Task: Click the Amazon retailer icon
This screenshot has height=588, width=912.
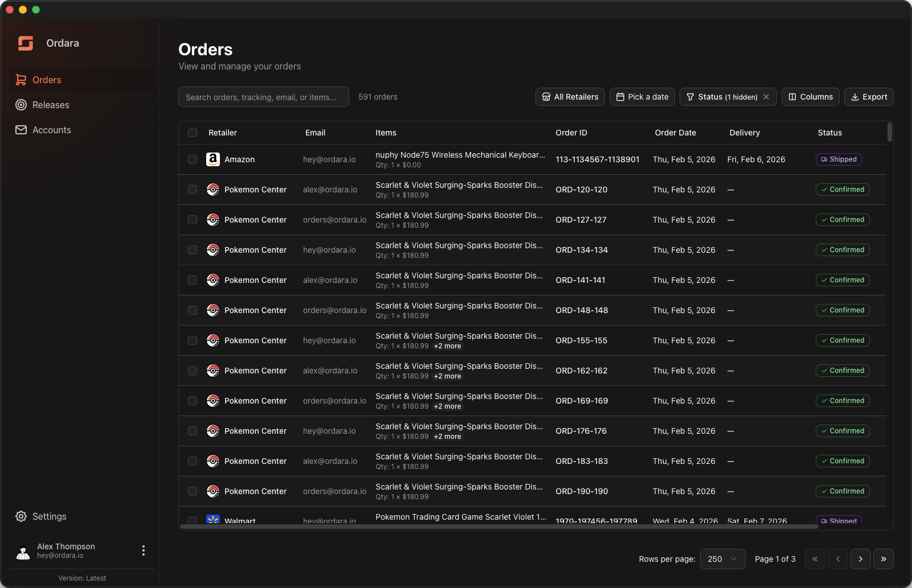Action: point(212,159)
